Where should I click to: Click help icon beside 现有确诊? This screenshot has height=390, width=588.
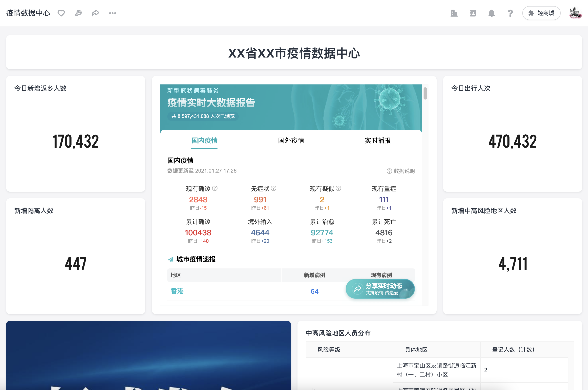(x=215, y=188)
